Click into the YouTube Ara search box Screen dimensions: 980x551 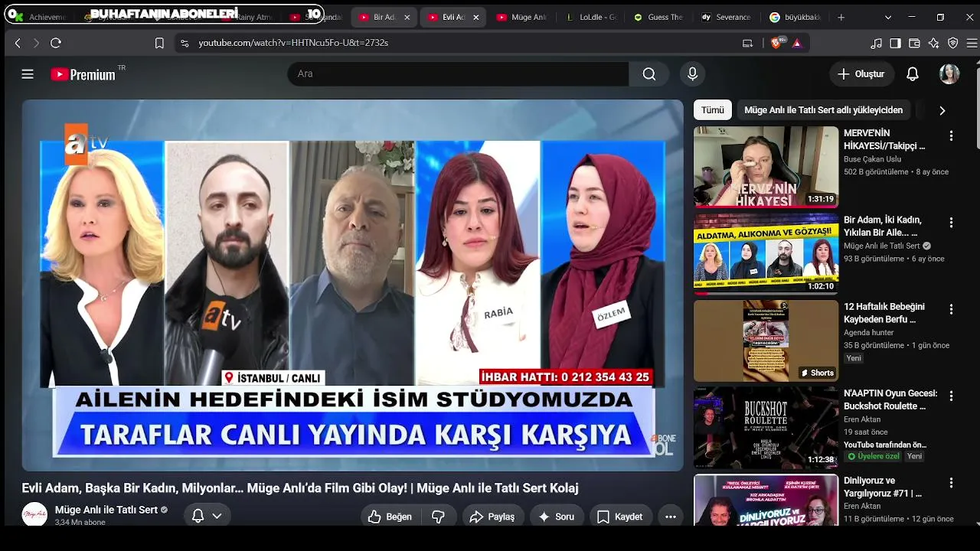459,74
